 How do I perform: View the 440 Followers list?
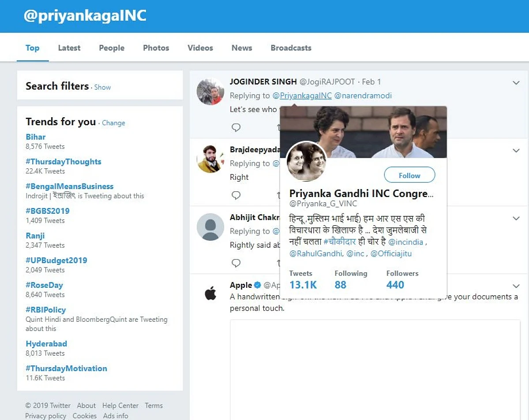[x=395, y=285]
